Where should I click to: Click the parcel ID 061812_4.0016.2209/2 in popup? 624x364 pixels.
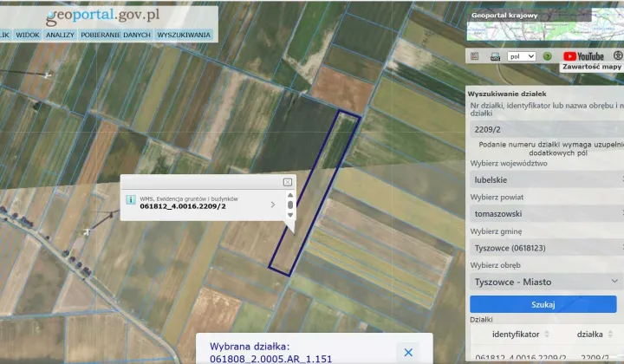(x=183, y=206)
